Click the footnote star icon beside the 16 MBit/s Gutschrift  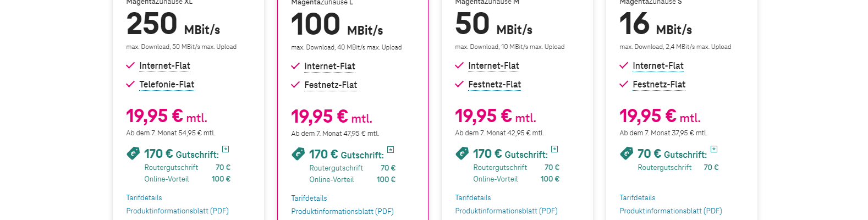pos(714,149)
